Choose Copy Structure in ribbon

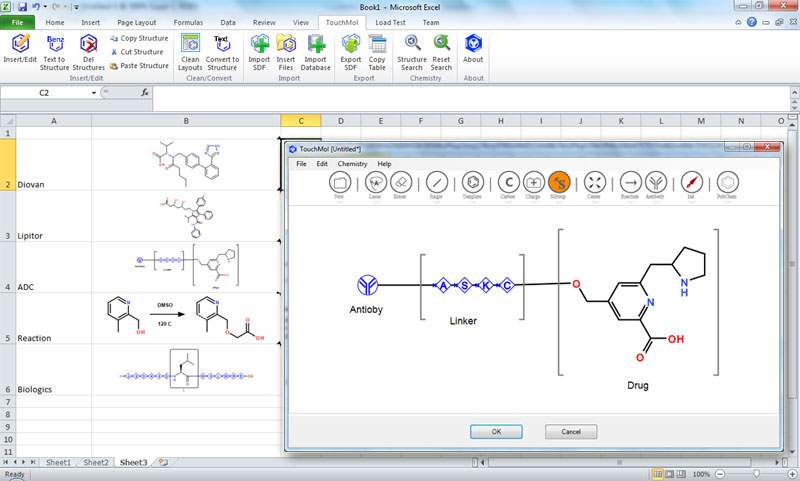coord(139,38)
